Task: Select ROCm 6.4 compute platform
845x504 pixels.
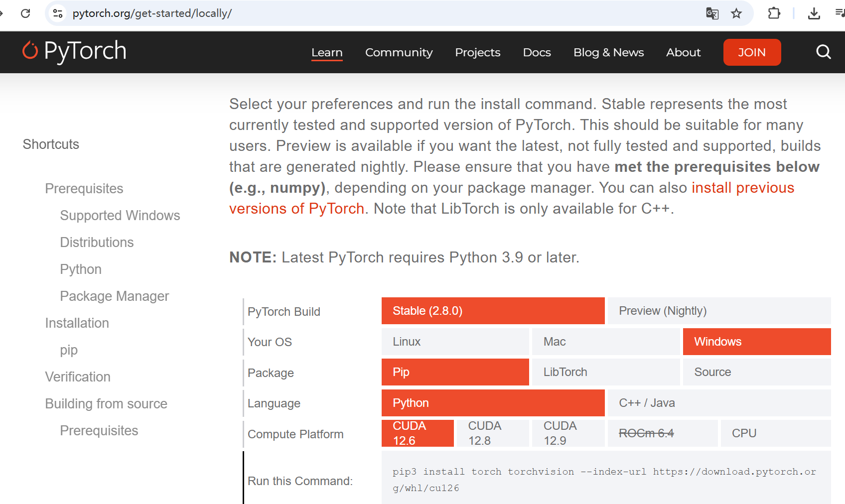Action: 663,433
